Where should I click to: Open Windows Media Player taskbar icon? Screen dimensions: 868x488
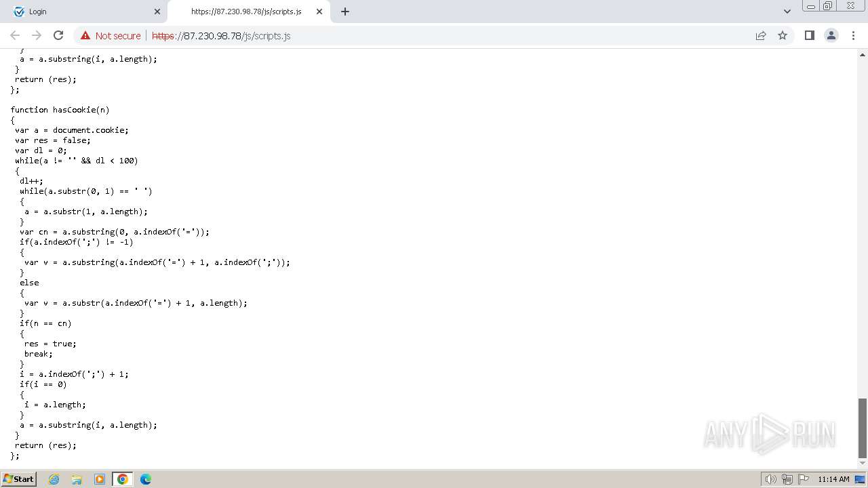click(x=100, y=479)
